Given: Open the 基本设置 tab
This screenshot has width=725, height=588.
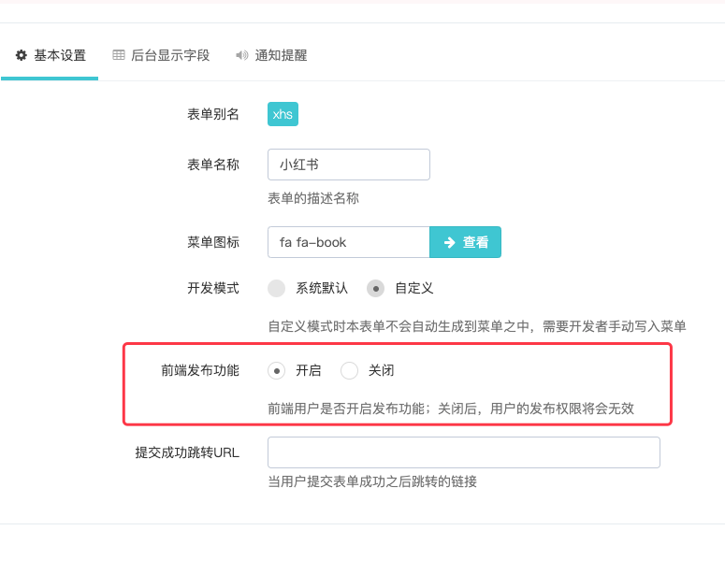Looking at the screenshot, I should coord(50,55).
